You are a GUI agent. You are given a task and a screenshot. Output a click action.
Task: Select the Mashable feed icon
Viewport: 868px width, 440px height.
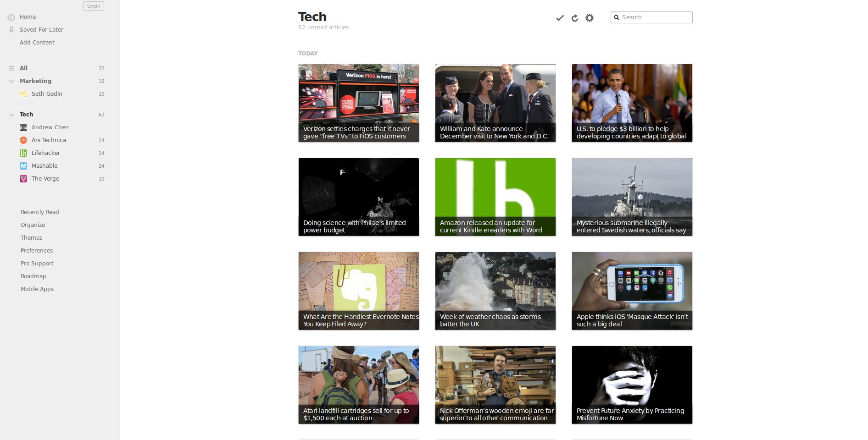tap(23, 165)
